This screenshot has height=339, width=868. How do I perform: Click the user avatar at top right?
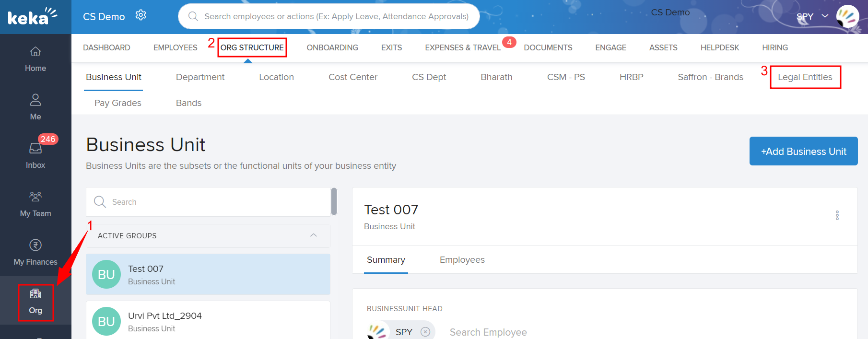click(847, 16)
